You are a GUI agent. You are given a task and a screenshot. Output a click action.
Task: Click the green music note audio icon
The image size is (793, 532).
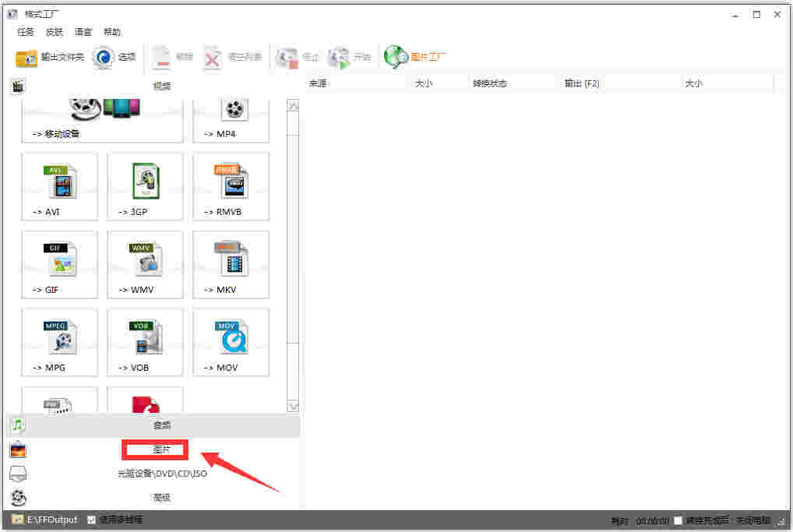coord(18,425)
